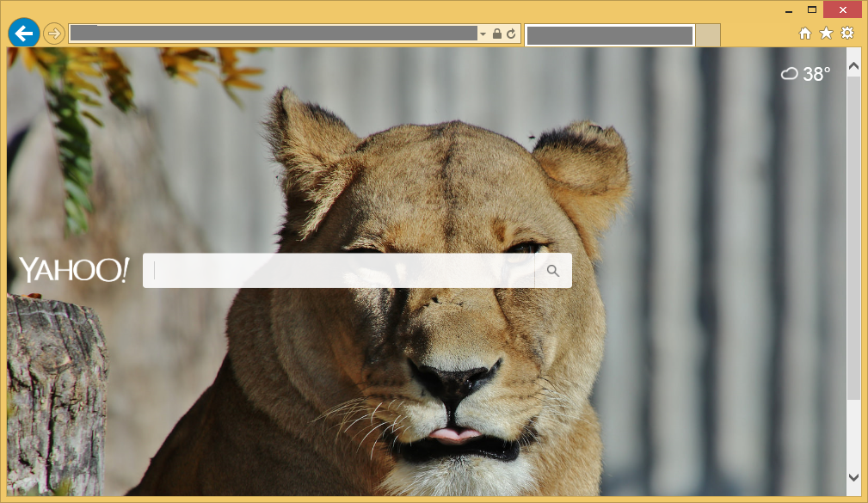Maximize the browser window

click(x=811, y=9)
